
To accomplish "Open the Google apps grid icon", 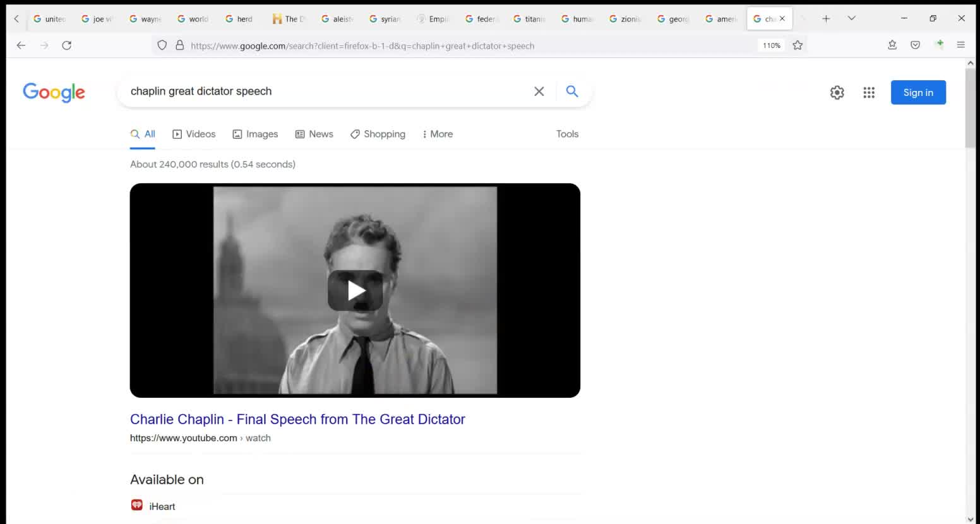I will point(869,93).
